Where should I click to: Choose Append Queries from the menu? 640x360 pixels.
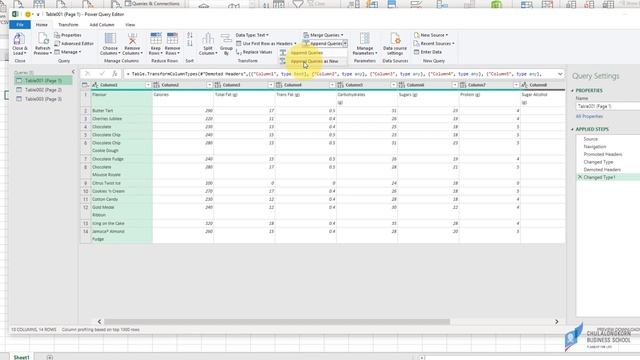click(313, 53)
